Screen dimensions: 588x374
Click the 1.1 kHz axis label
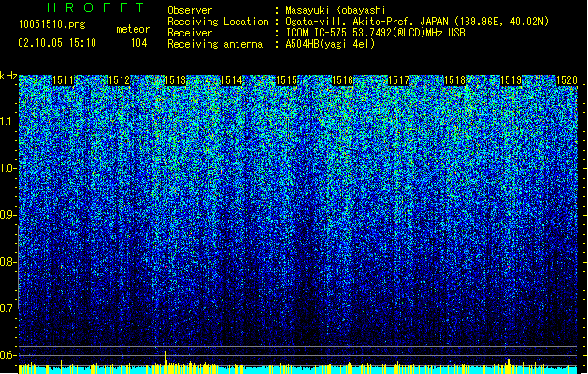coord(7,122)
